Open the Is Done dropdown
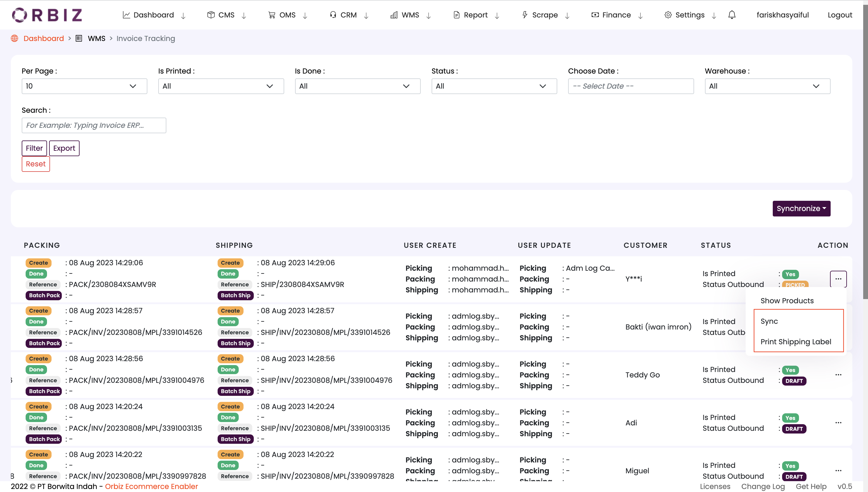 (x=358, y=86)
